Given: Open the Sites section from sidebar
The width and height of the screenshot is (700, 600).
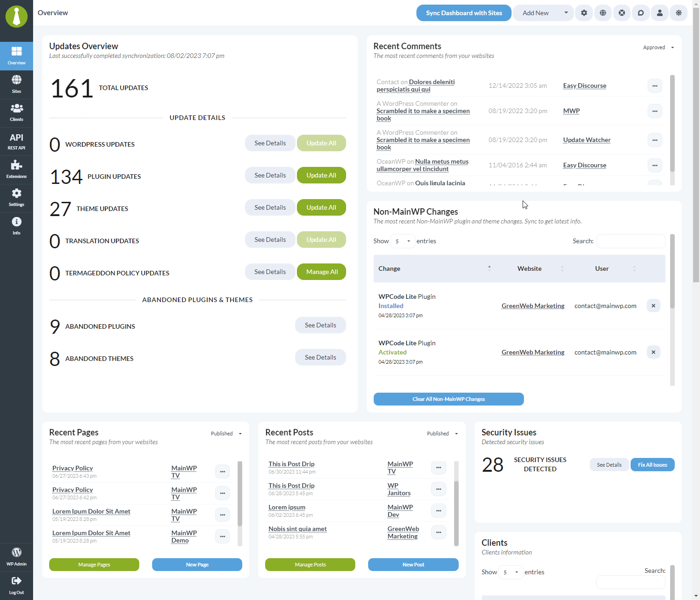Looking at the screenshot, I should (x=17, y=84).
